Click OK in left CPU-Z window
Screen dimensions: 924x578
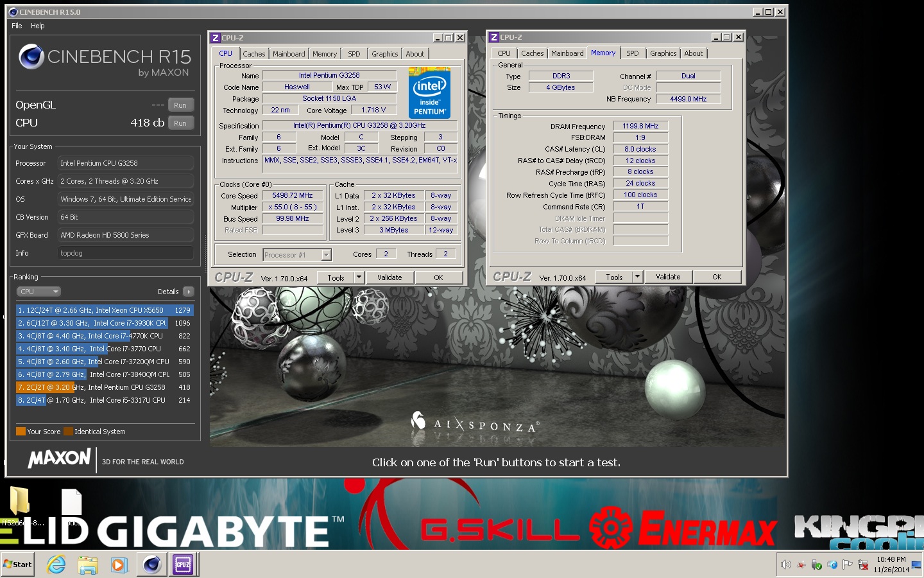(x=438, y=277)
